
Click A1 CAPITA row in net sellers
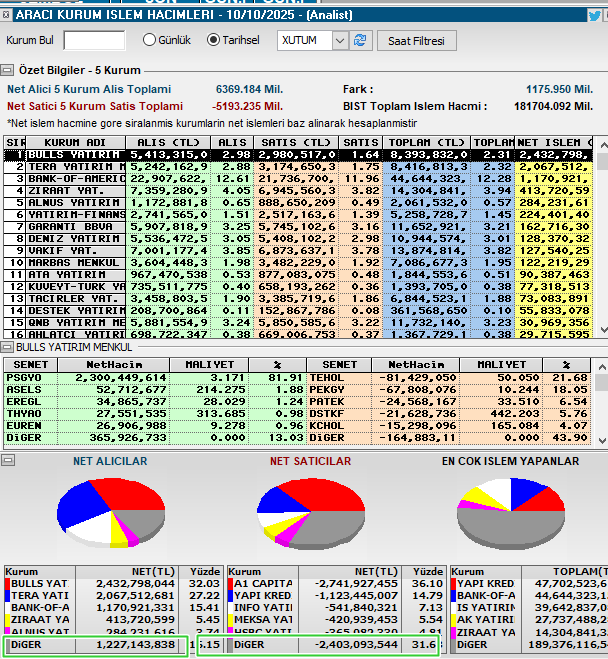point(336,584)
